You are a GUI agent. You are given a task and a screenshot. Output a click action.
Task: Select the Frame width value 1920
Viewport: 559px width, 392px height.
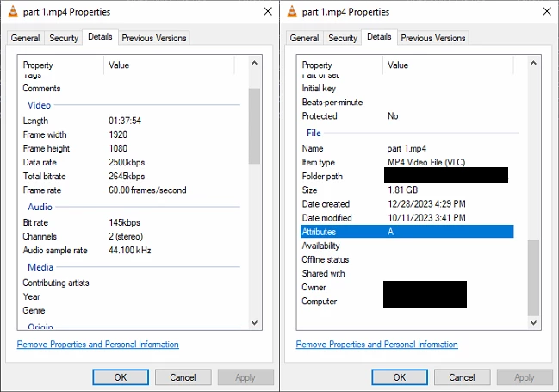[118, 134]
